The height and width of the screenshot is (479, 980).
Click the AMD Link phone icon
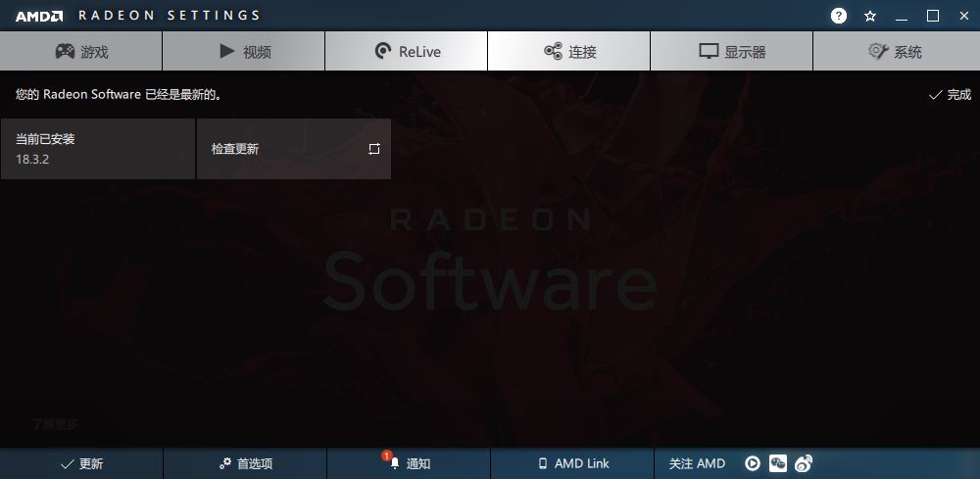coord(543,463)
